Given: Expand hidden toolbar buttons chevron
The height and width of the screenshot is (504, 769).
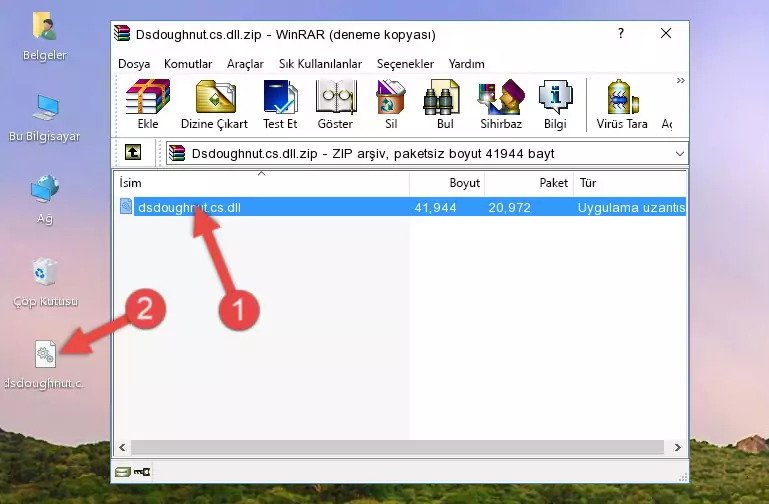Looking at the screenshot, I should (x=680, y=81).
